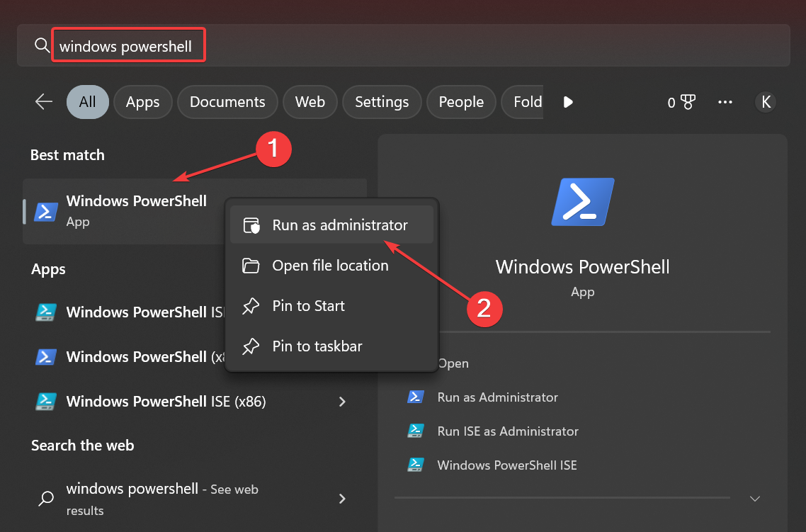This screenshot has height=532, width=806.
Task: Click the folder icon beside Open file location
Action: point(251,265)
